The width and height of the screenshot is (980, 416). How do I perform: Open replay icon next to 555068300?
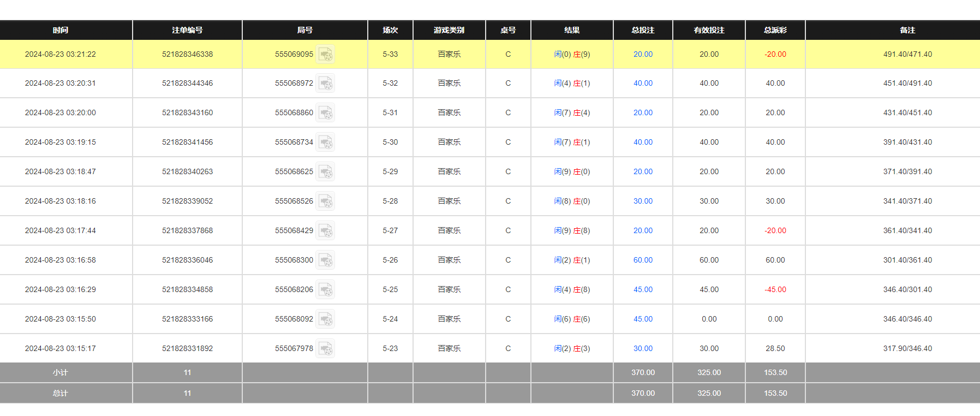pos(326,260)
